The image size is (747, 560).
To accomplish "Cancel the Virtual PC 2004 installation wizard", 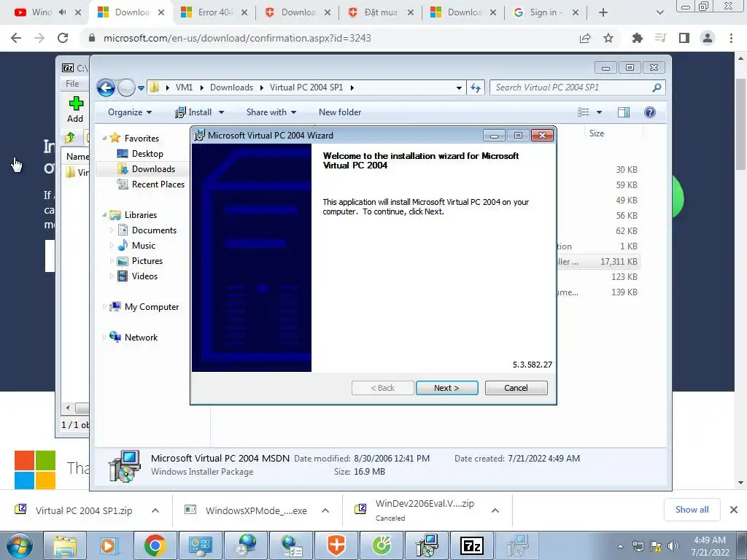I will pyautogui.click(x=516, y=388).
